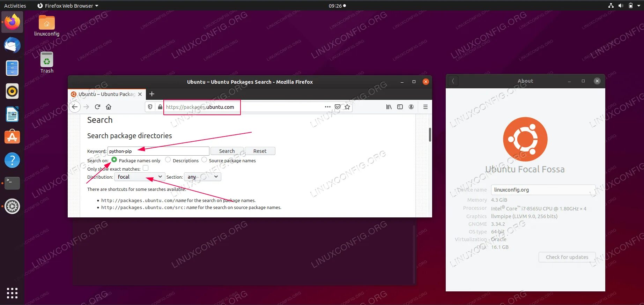Open Firefox Web Browser app menu
The height and width of the screenshot is (305, 644).
point(68,6)
